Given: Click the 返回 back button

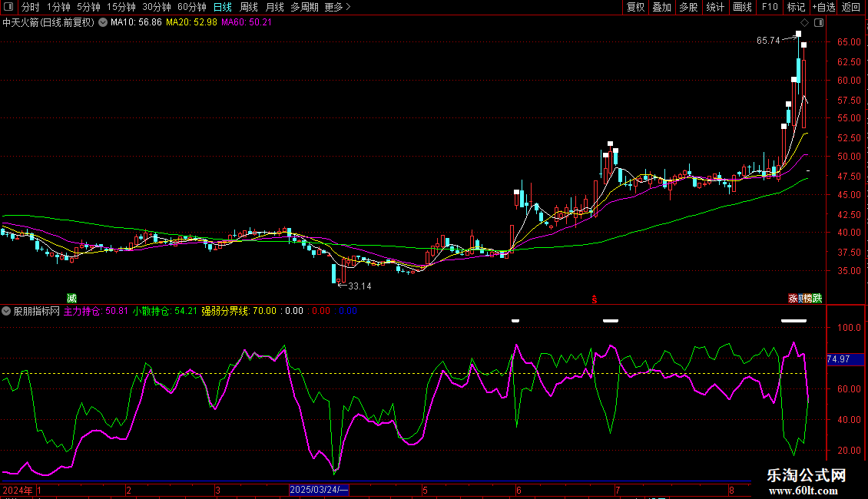Looking at the screenshot, I should (x=851, y=7).
